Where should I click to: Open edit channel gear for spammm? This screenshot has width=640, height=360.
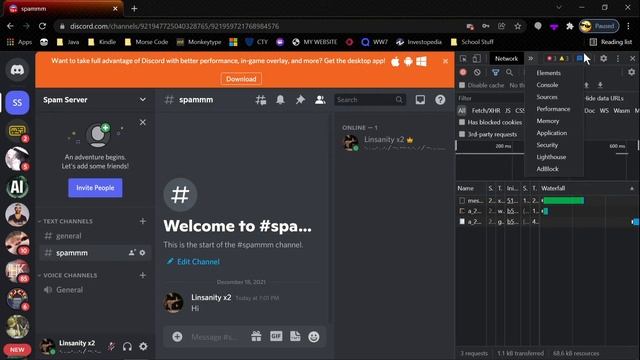pyautogui.click(x=142, y=253)
